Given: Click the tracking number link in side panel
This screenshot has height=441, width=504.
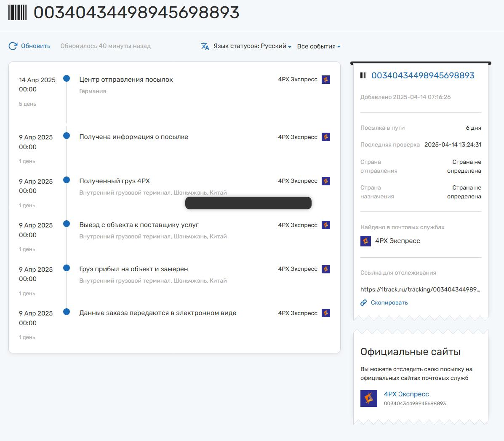Looking at the screenshot, I should tap(423, 75).
